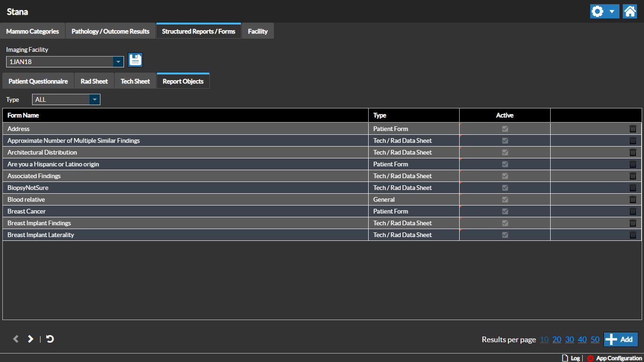Toggle Active checkbox for Address
The width and height of the screenshot is (644, 362).
click(505, 129)
